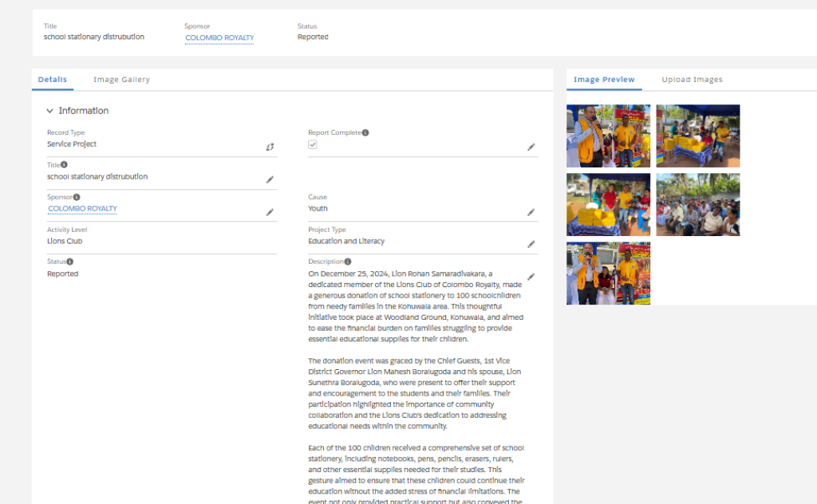Click description paragraph starting 'On December 25, 2024'
Screen dimensions: 817x504
click(416, 306)
